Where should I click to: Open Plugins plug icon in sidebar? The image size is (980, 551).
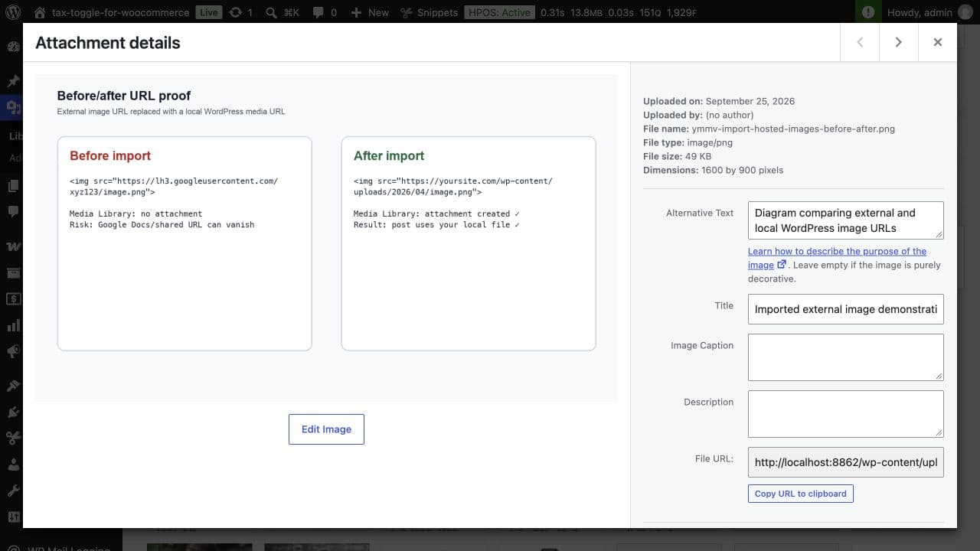pos(12,412)
